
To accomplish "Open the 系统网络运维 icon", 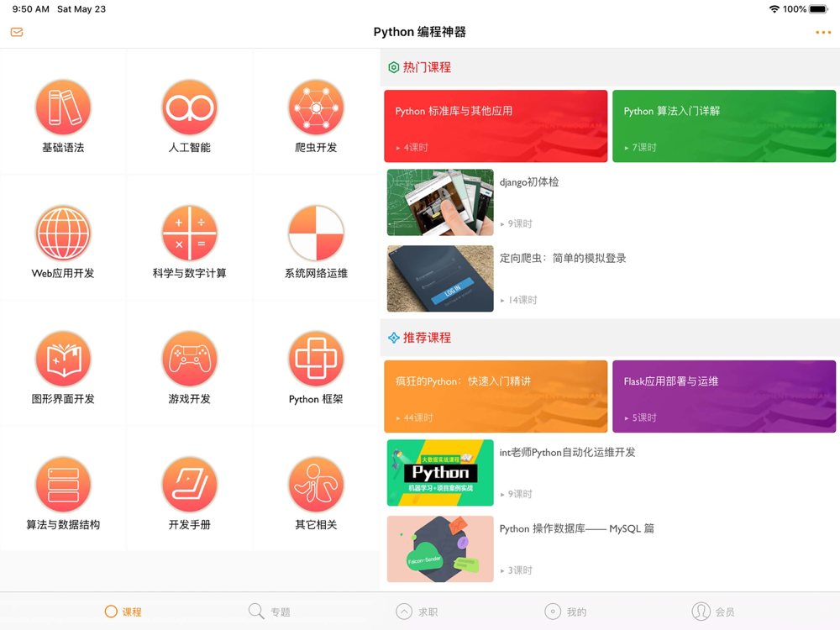I will click(x=316, y=233).
